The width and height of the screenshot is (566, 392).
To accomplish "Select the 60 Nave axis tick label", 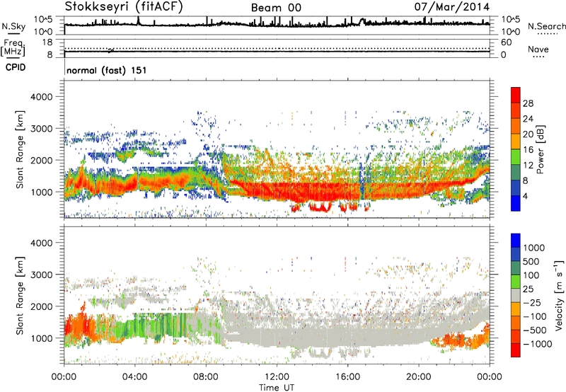I will click(506, 42).
